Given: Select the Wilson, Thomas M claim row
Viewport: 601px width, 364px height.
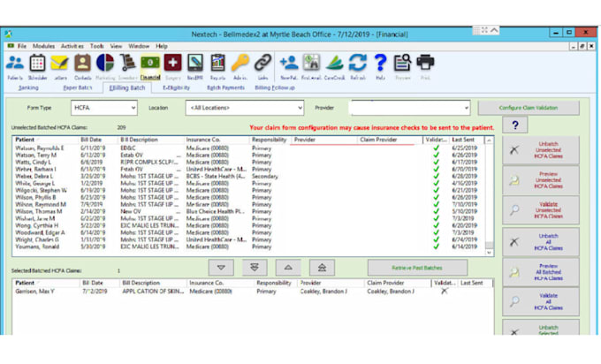Looking at the screenshot, I should pyautogui.click(x=248, y=211).
